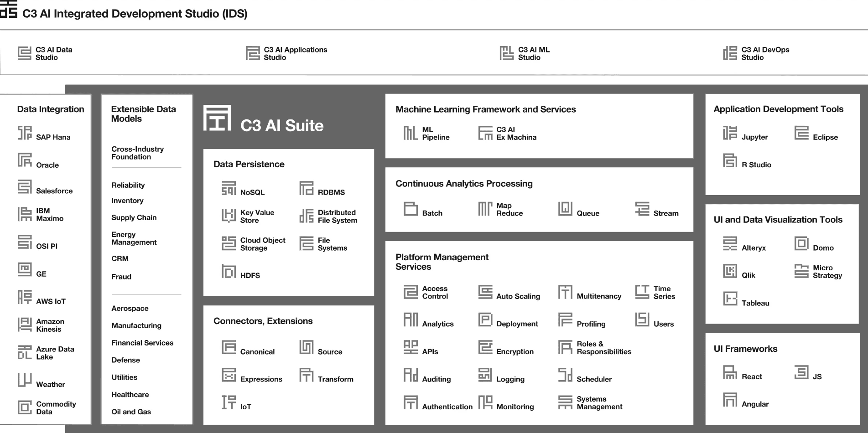
Task: Click the Cloud Object Storage label
Action: (263, 244)
